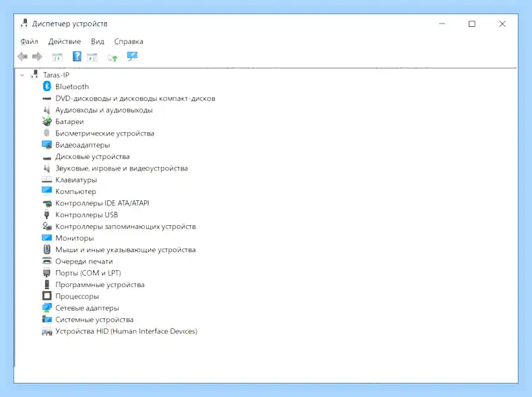Select the Bluetooth category label
This screenshot has width=532, height=397.
click(72, 86)
